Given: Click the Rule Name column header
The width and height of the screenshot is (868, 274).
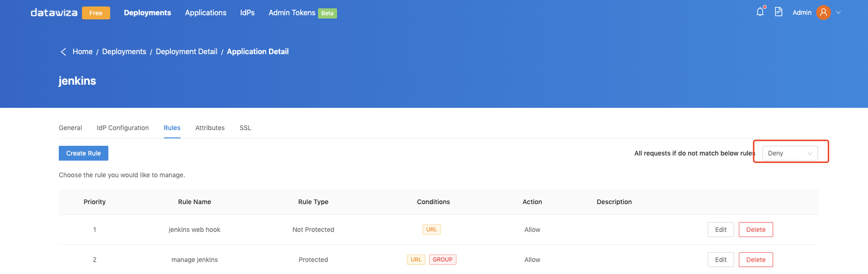Looking at the screenshot, I should pos(195,202).
